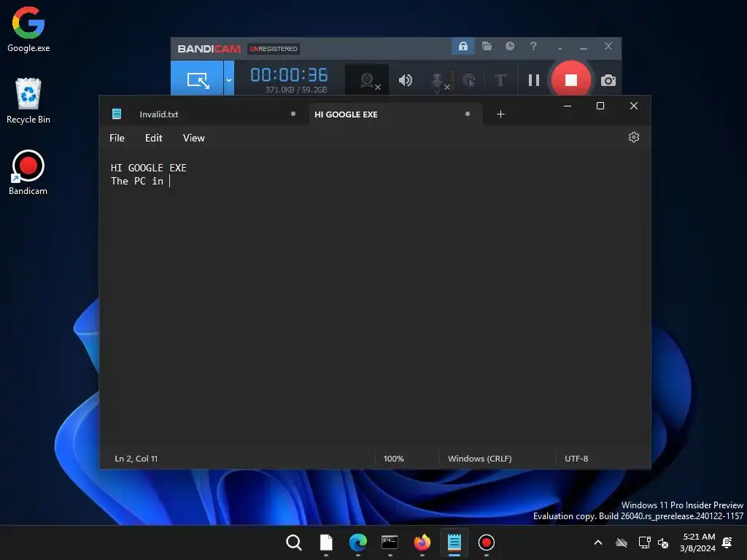Open Bandicam output folder icon
Viewport: 747px width, 560px height.
click(x=487, y=46)
